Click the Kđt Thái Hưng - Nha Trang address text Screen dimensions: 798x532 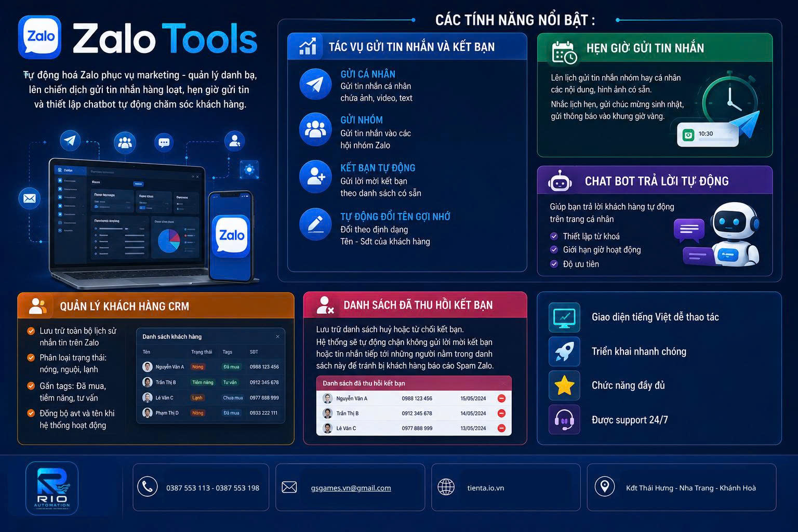point(690,488)
